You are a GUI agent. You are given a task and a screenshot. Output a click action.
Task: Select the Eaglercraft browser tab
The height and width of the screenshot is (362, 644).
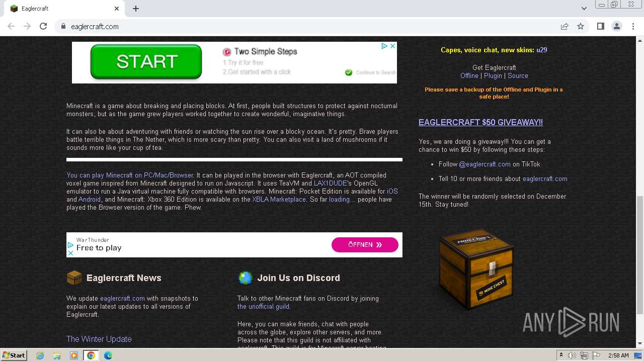[x=64, y=9]
